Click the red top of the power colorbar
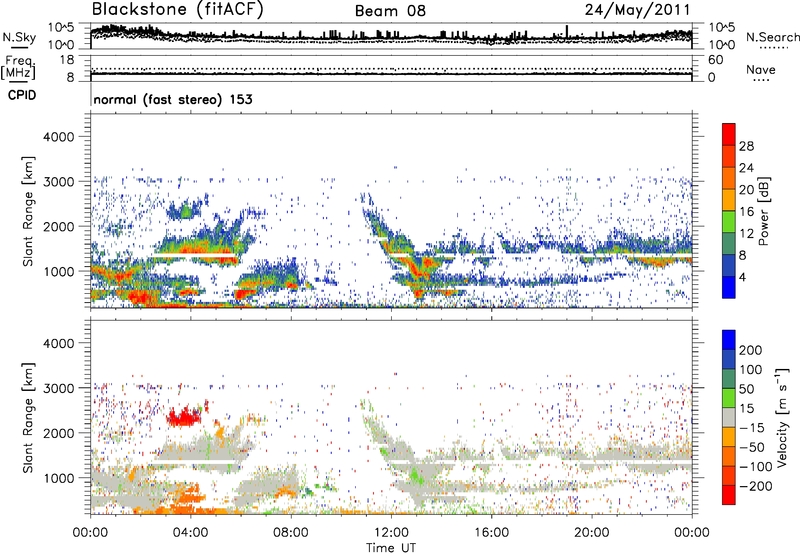 click(x=729, y=134)
